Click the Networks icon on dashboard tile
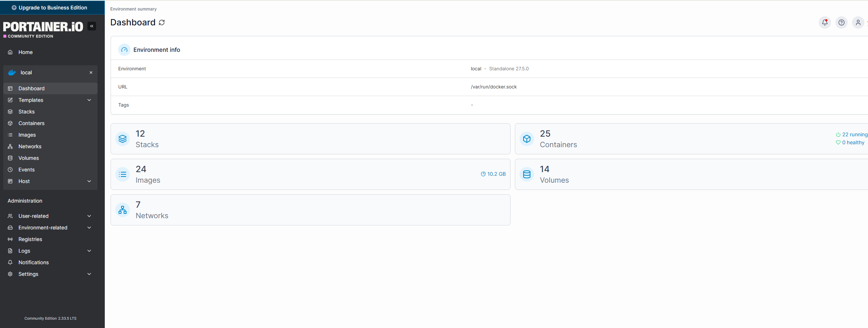Screen dimensions: 868x328 123,210
